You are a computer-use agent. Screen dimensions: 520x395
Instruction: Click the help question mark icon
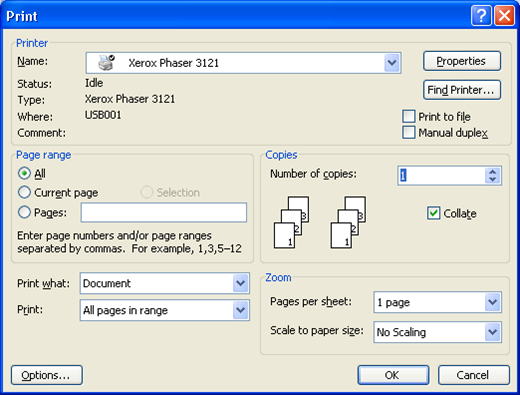tap(481, 16)
